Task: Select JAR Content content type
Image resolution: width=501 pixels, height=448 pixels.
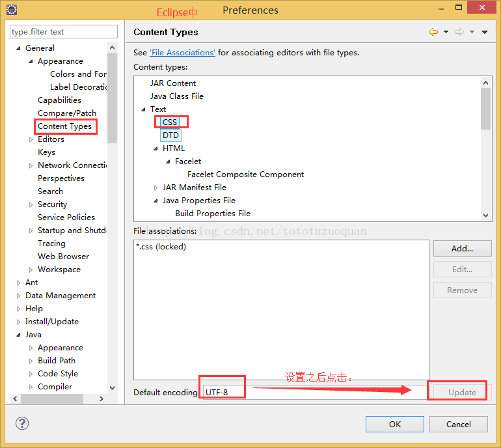Action: pyautogui.click(x=173, y=83)
